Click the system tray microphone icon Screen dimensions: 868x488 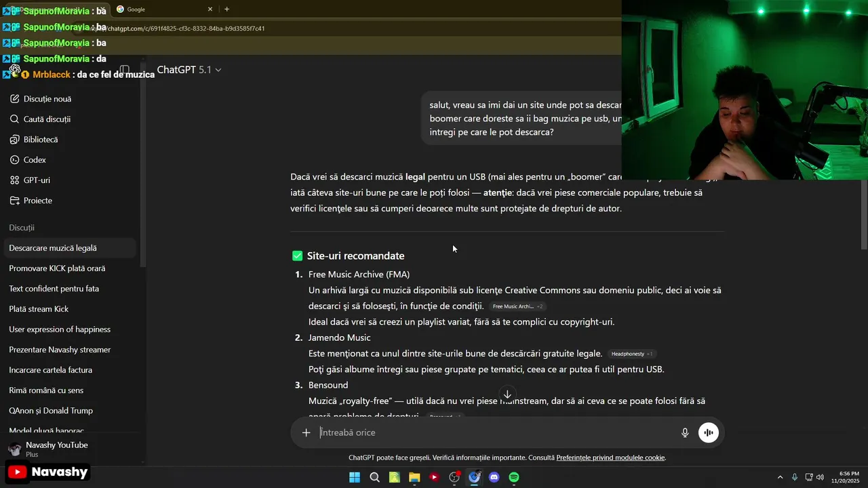pos(794,477)
